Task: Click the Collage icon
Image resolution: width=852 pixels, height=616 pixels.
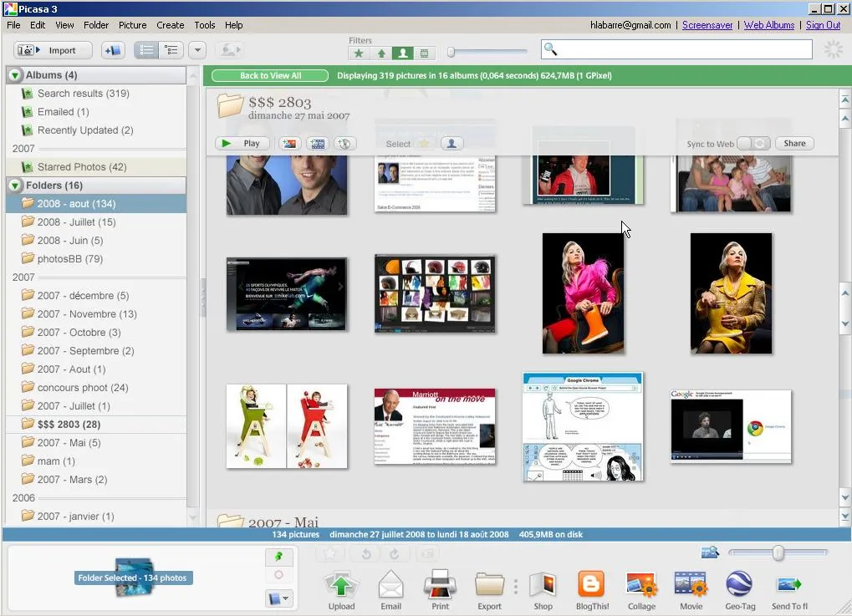Action: click(x=641, y=590)
